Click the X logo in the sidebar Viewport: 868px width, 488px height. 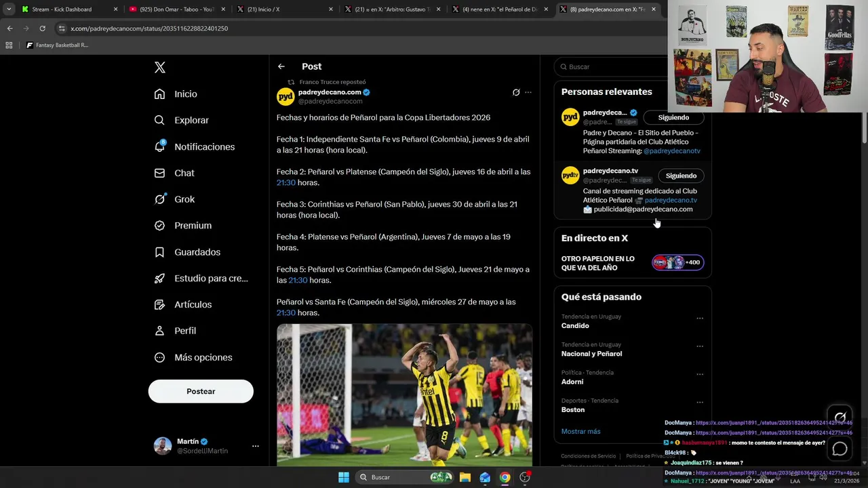(159, 67)
